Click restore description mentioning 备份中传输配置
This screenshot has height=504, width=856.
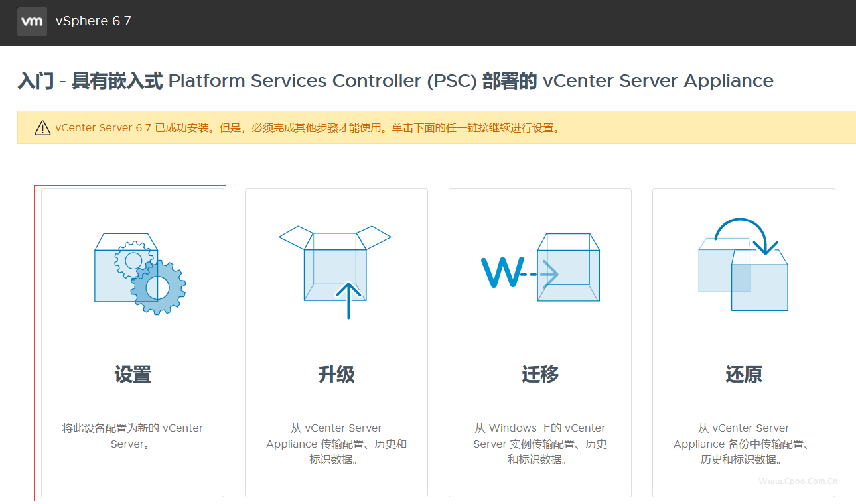(744, 444)
